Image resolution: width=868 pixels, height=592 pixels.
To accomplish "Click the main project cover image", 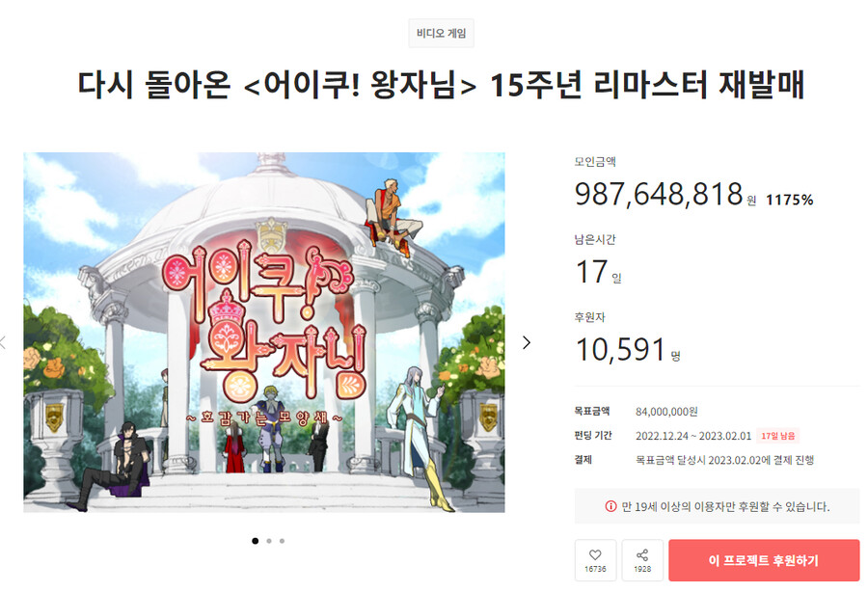I will point(264,332).
